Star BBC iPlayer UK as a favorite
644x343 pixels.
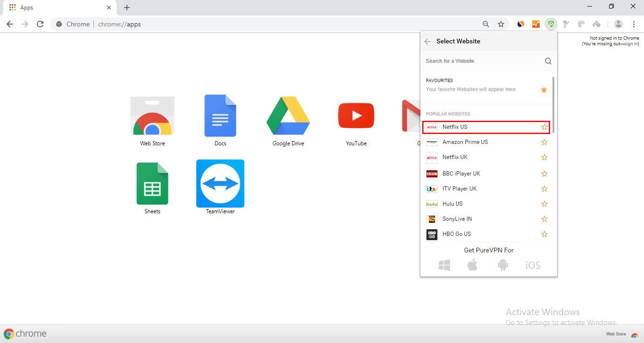coord(544,173)
